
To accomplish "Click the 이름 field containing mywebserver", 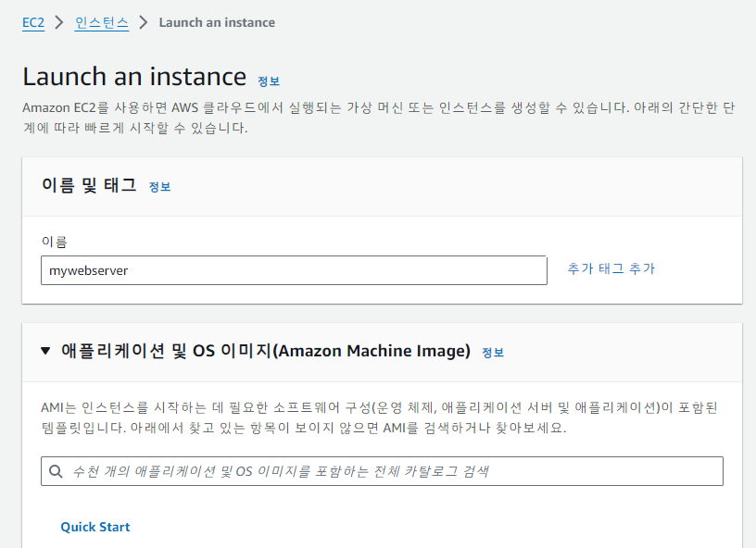I will pos(294,270).
